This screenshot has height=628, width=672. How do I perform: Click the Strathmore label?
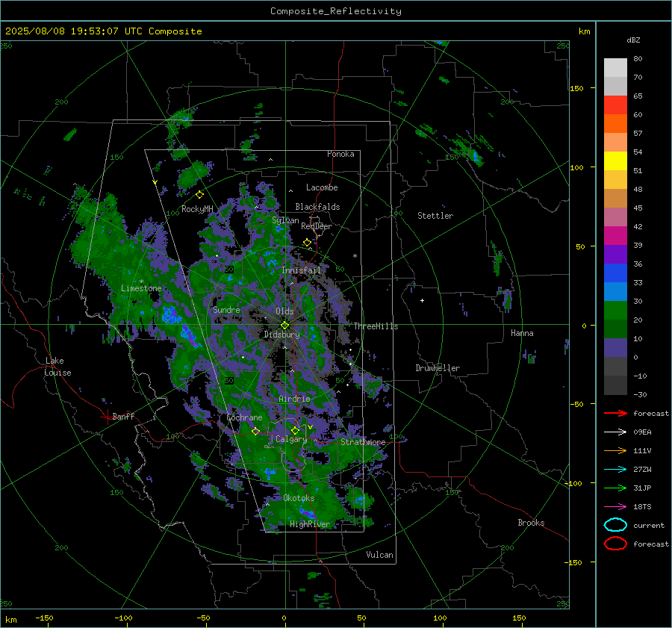[363, 442]
